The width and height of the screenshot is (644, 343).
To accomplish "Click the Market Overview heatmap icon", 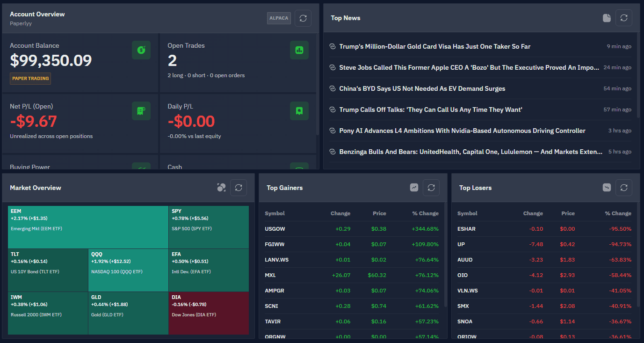I will [x=221, y=188].
